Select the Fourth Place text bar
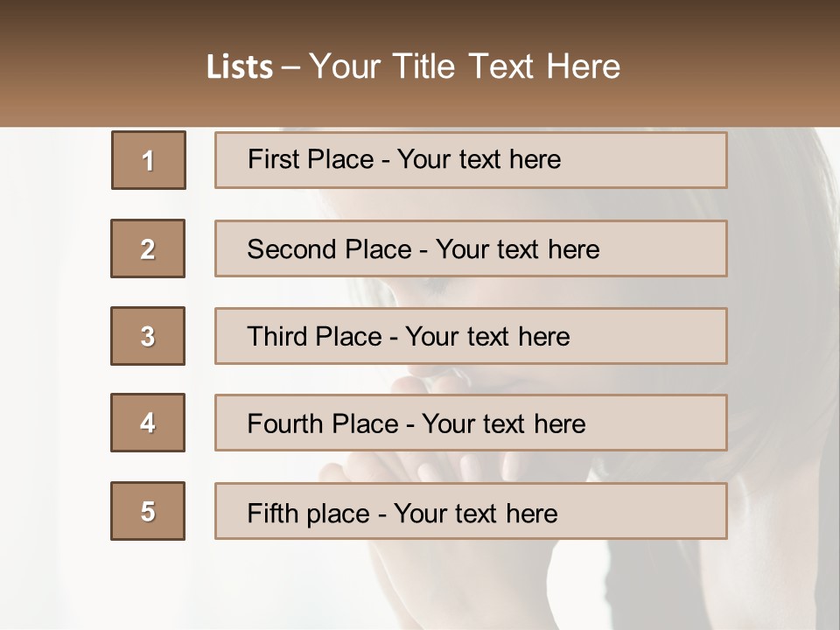This screenshot has width=840, height=630. coord(471,423)
